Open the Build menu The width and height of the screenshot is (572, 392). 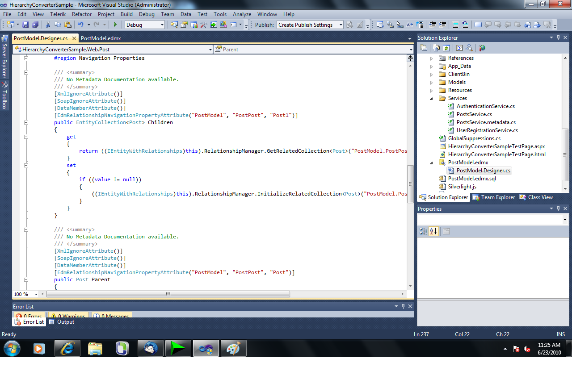coord(126,14)
